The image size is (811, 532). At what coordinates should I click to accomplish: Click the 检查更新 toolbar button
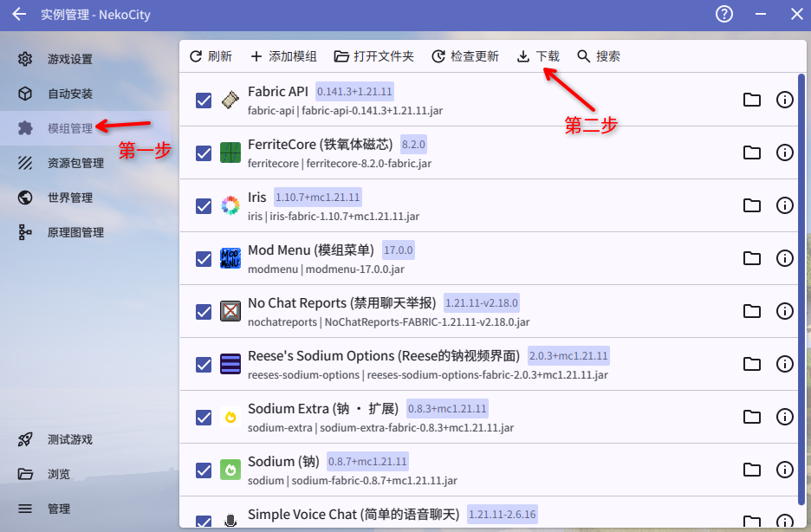465,56
